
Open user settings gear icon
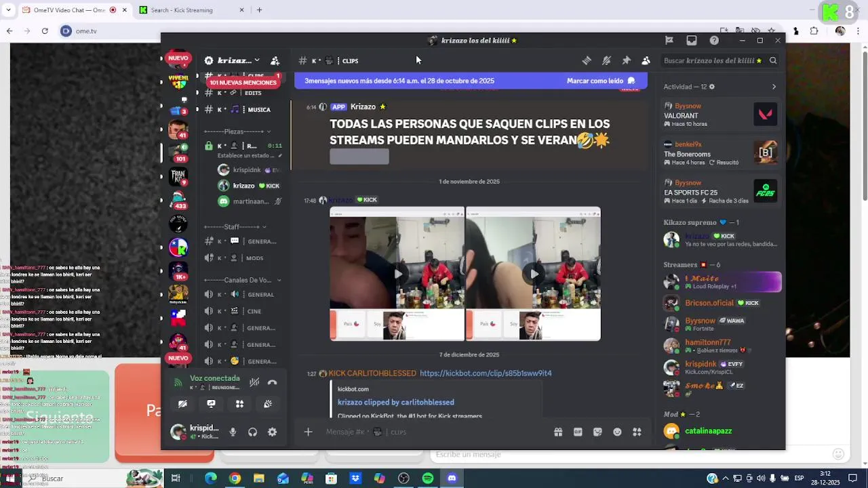click(272, 432)
